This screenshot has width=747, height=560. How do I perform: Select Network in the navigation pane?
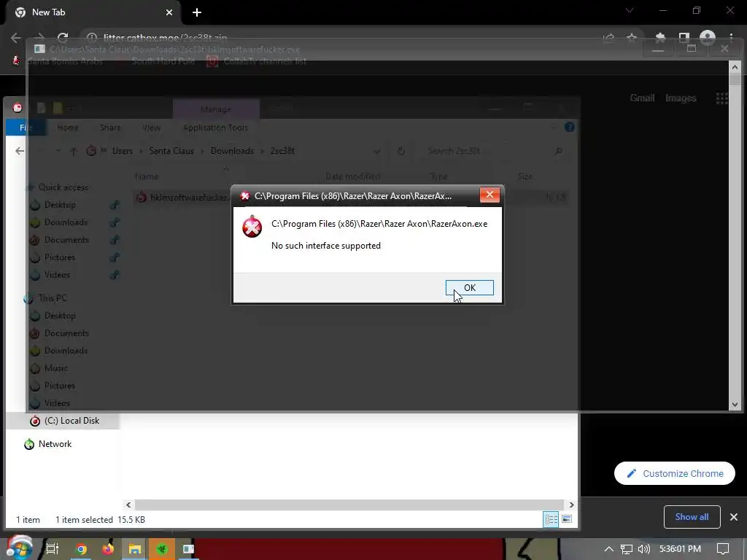55,444
